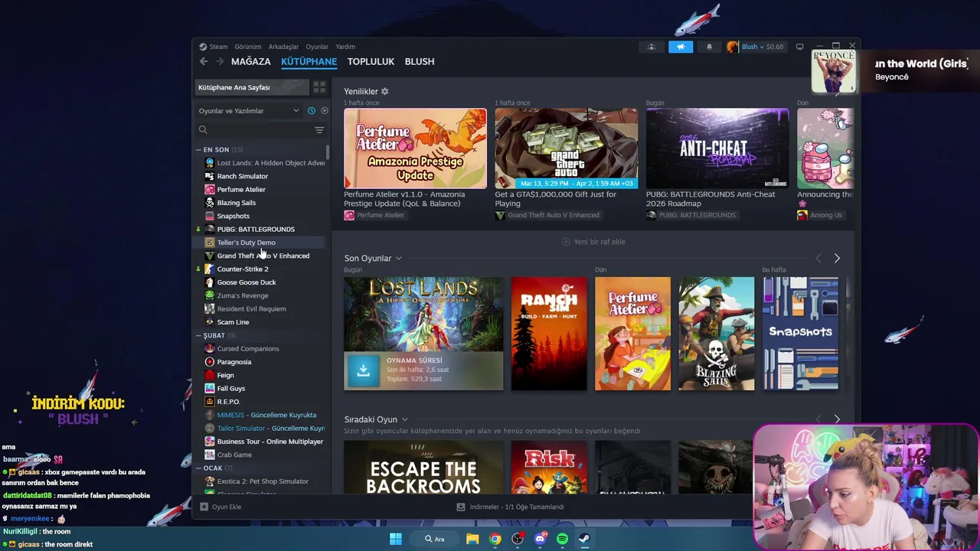Screen dimensions: 980x551
Task: Toggle the ready-to-play filter icon
Action: click(x=325, y=111)
